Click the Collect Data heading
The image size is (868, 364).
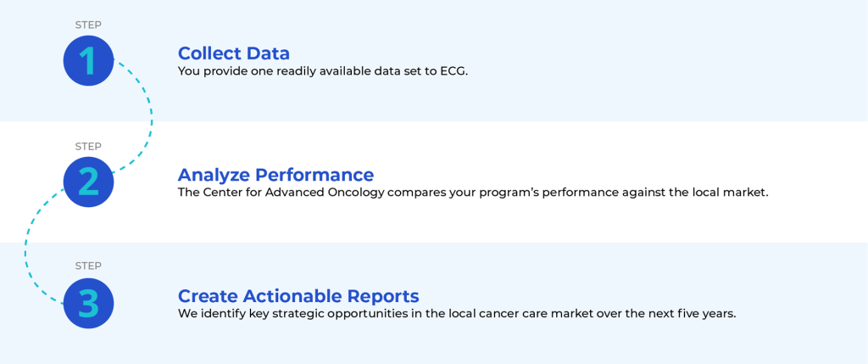(234, 53)
